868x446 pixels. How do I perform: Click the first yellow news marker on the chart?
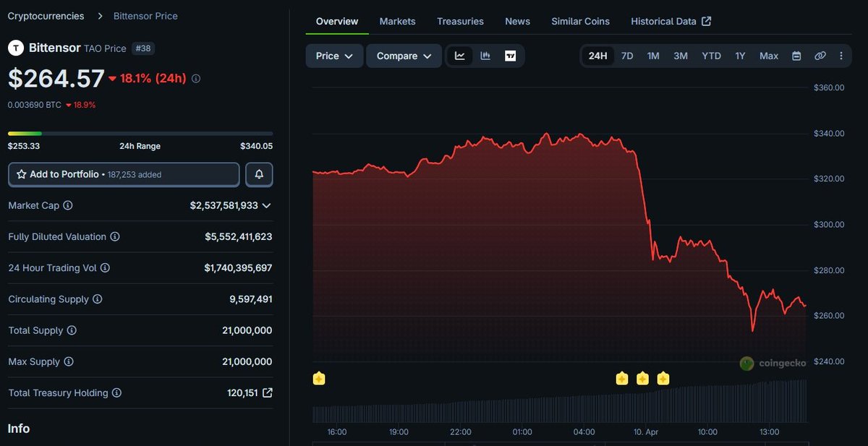point(319,378)
